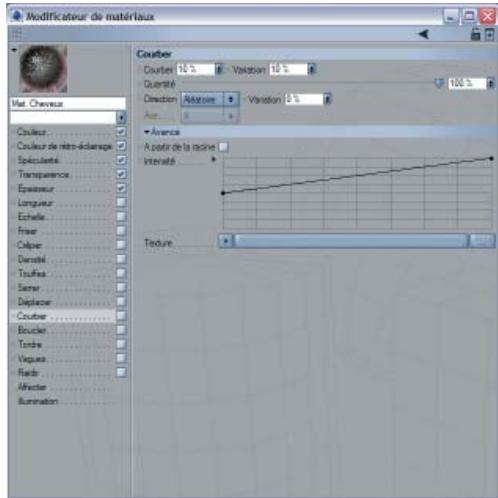Click the Courber percentage input field
498x498 pixels.
tap(196, 69)
